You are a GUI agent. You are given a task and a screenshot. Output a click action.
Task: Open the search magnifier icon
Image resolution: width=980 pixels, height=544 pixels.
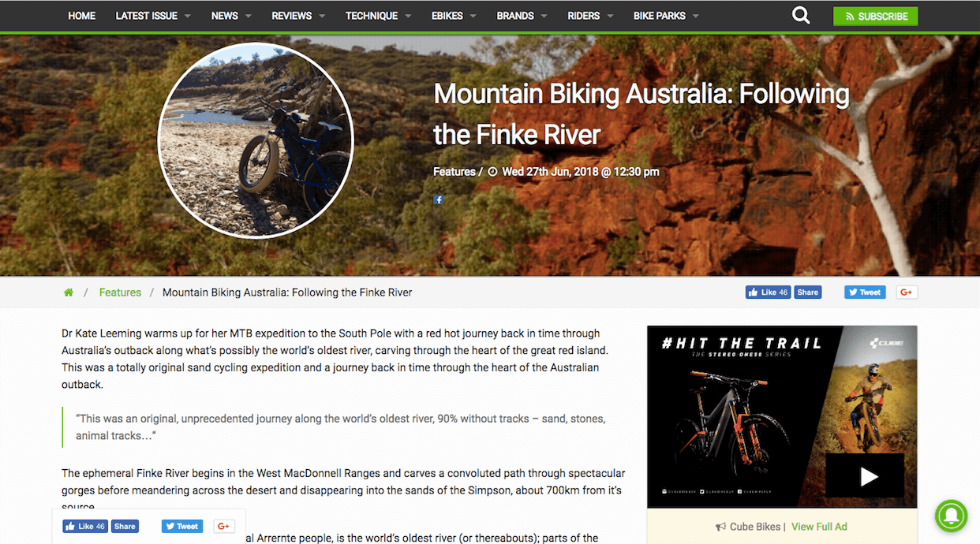click(801, 16)
